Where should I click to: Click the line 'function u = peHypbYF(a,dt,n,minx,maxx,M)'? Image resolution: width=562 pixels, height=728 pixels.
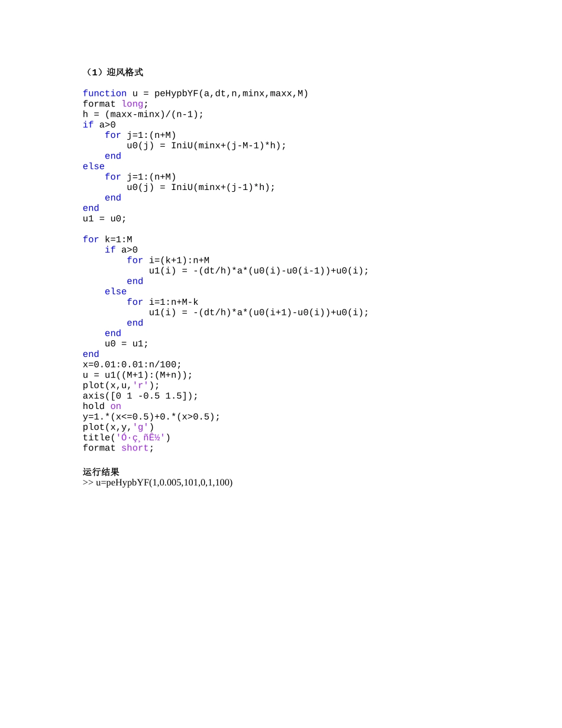point(196,94)
